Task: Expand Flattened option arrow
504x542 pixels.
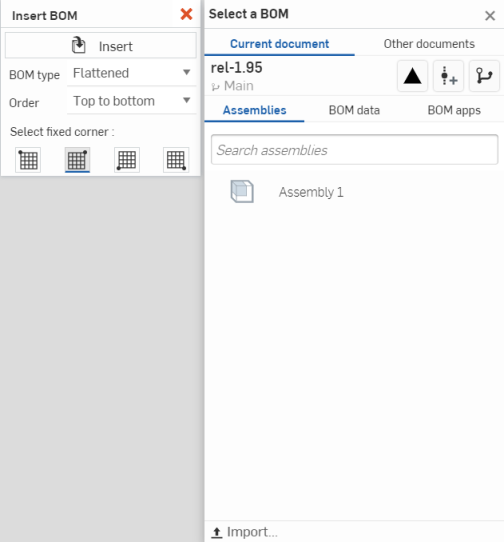Action: coord(187,72)
